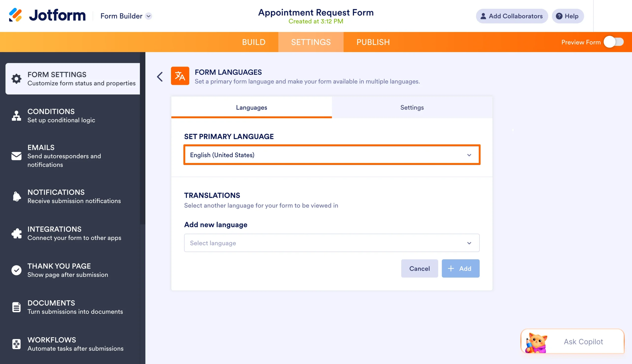Click the Form Languages translate icon

tap(180, 76)
